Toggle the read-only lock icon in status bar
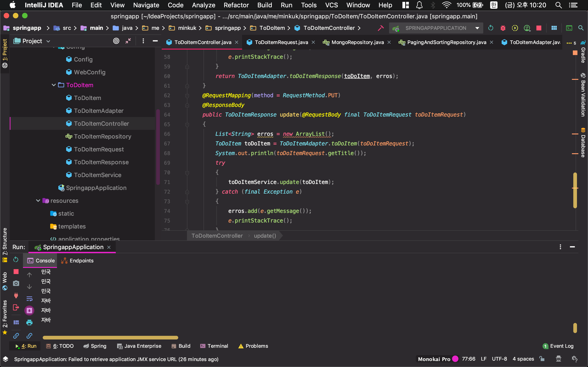This screenshot has width=588, height=367. point(542,359)
